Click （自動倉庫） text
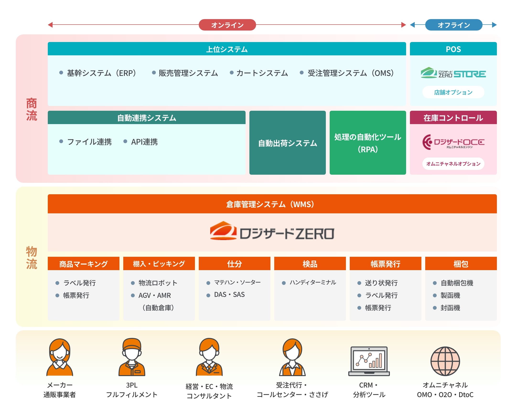This screenshot has height=420, width=516. pos(158,308)
